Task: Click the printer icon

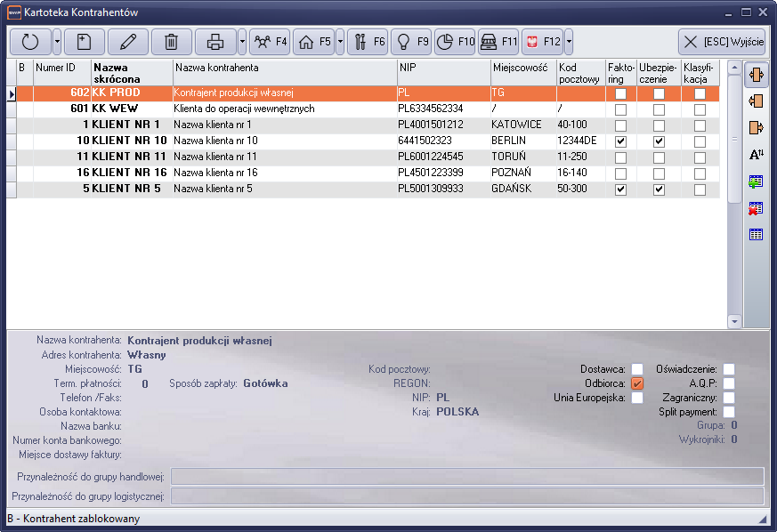Action: pyautogui.click(x=216, y=41)
